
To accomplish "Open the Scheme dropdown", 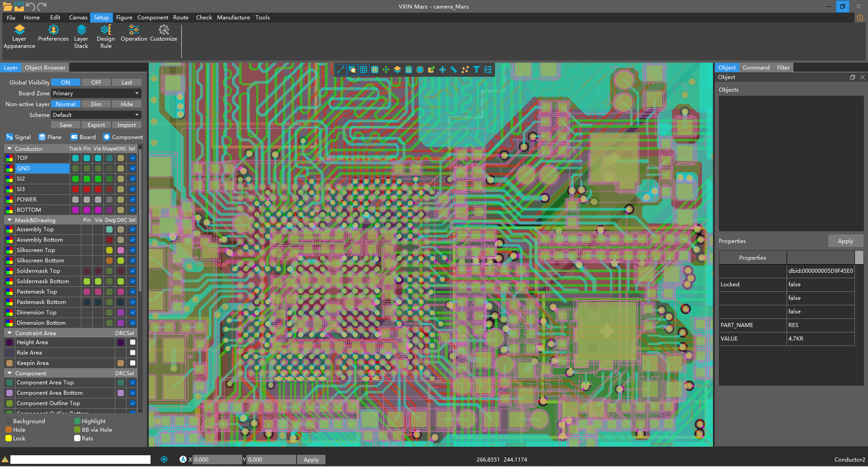I will (x=96, y=115).
